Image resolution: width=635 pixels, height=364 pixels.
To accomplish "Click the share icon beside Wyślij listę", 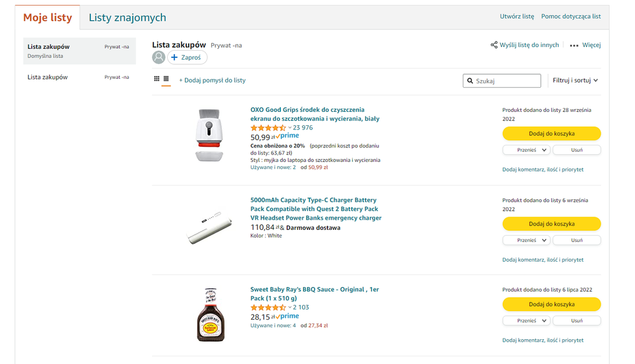I will coord(494,45).
